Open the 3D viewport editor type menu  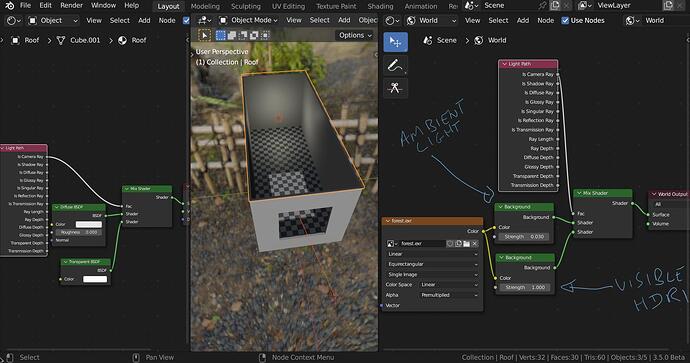pyautogui.click(x=204, y=21)
